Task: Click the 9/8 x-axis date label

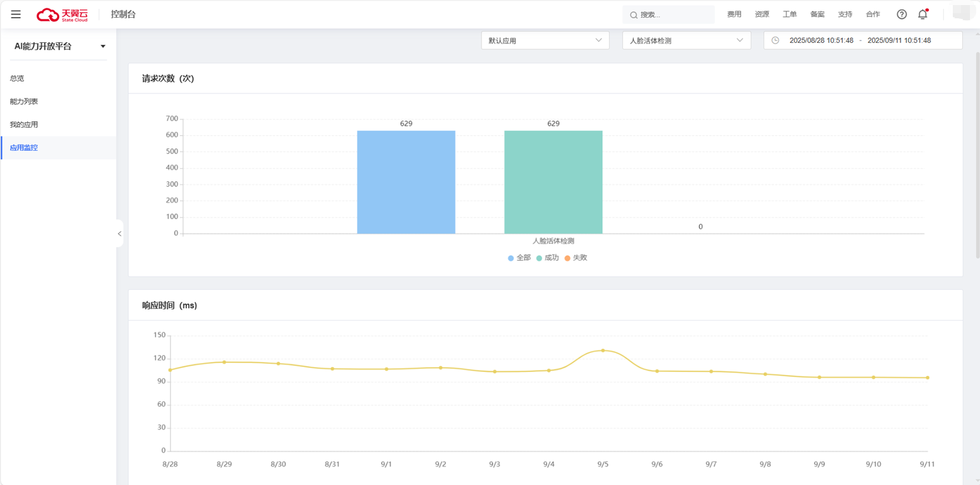Action: (765, 464)
